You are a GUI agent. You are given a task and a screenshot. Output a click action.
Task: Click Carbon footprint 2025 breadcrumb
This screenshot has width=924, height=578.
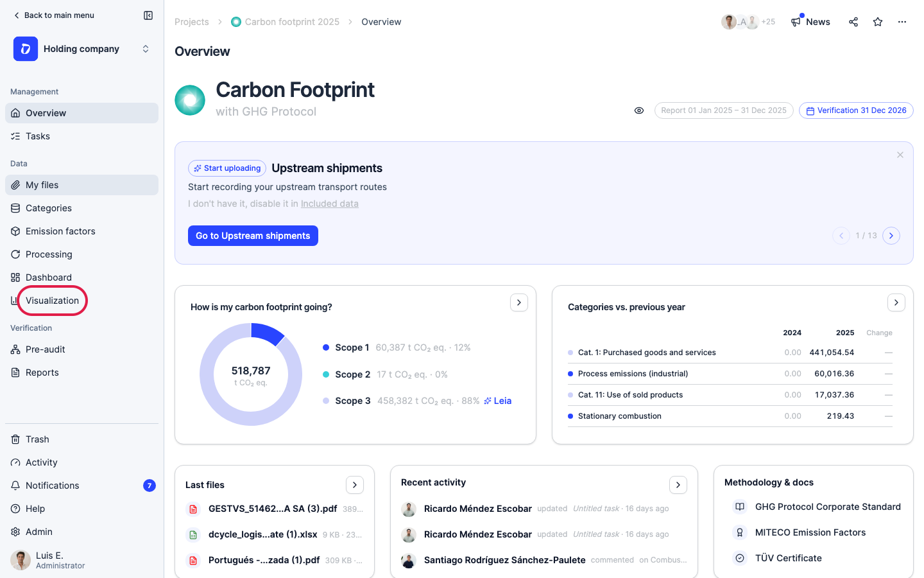[x=285, y=22]
